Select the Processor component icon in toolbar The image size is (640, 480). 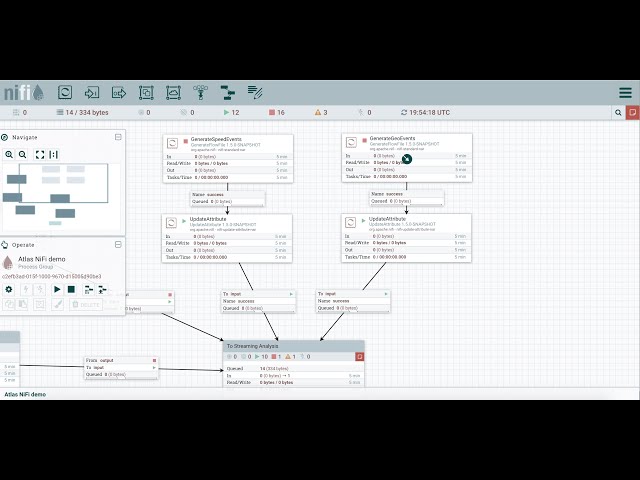(x=65, y=92)
